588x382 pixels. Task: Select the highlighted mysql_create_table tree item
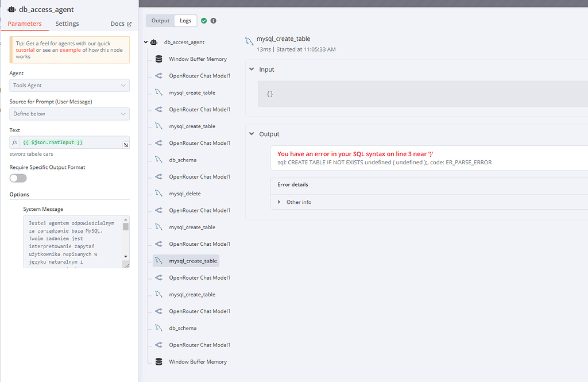[x=190, y=260]
